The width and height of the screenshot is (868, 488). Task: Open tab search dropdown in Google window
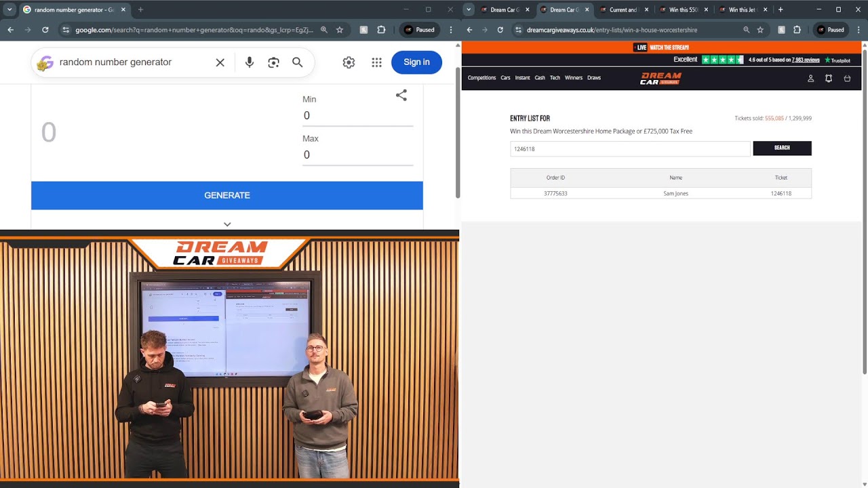click(9, 9)
